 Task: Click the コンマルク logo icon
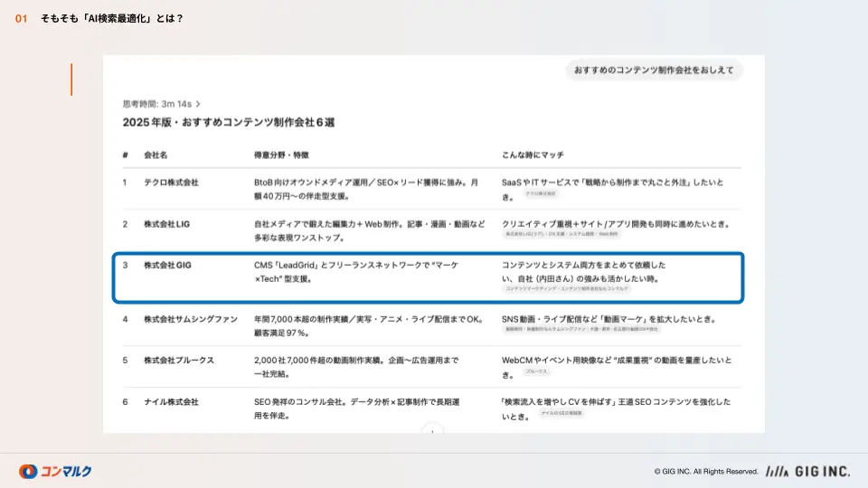(28, 472)
